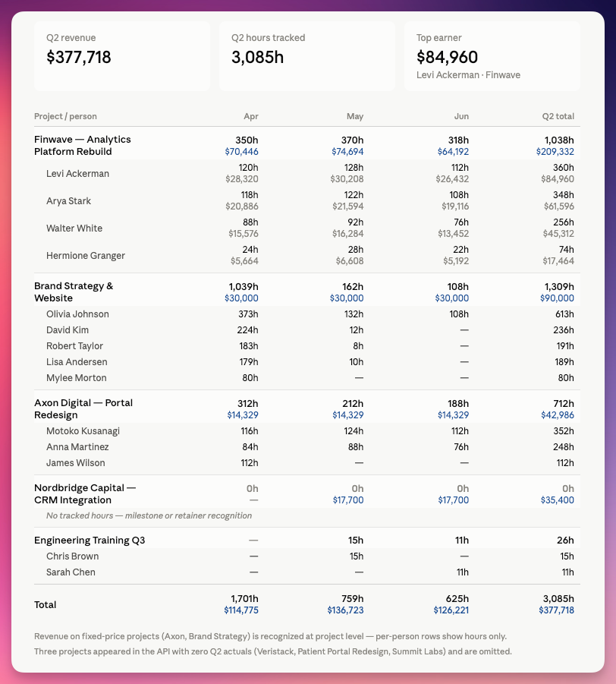This screenshot has width=616, height=684.
Task: Select the Engineering Training Q3 row
Action: pyautogui.click(x=307, y=540)
